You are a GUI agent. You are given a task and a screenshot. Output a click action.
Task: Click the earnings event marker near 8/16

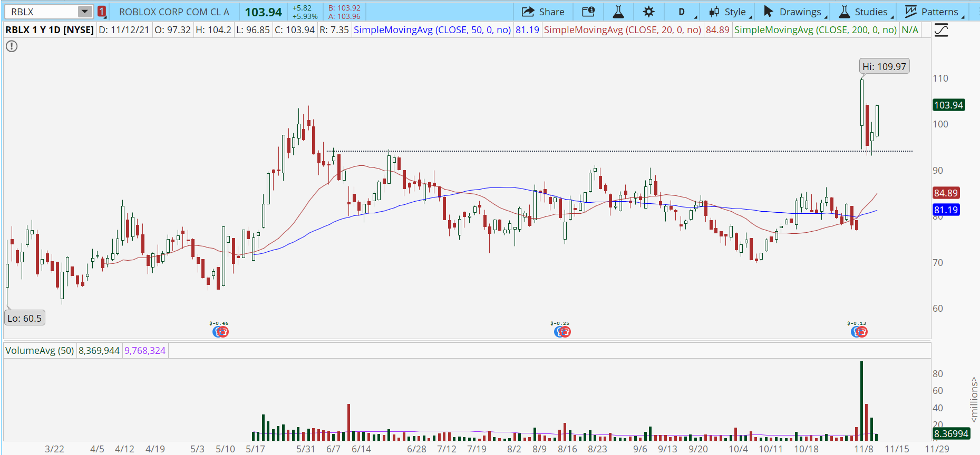click(x=562, y=331)
